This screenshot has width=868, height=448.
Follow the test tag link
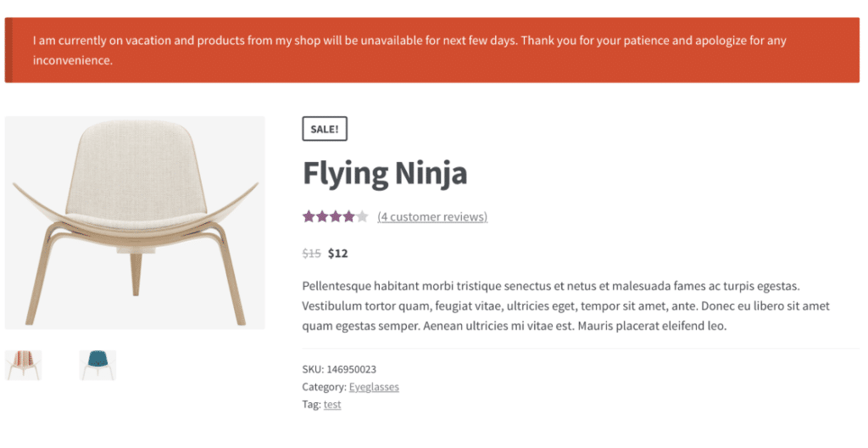(x=332, y=405)
